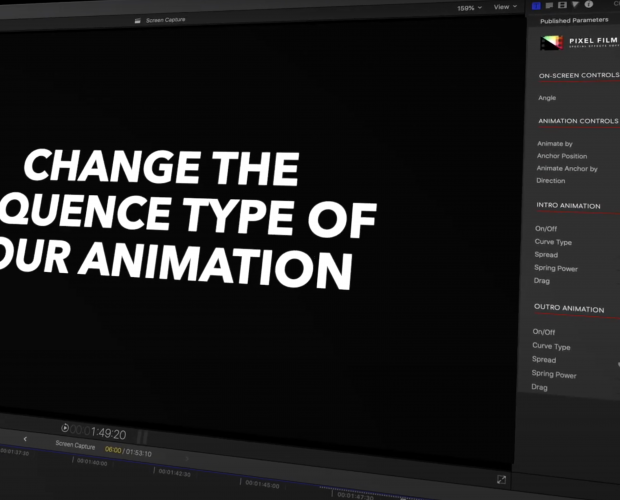Select Curve Type under OUTRO ANIMATION
This screenshot has height=500, width=620.
point(551,346)
